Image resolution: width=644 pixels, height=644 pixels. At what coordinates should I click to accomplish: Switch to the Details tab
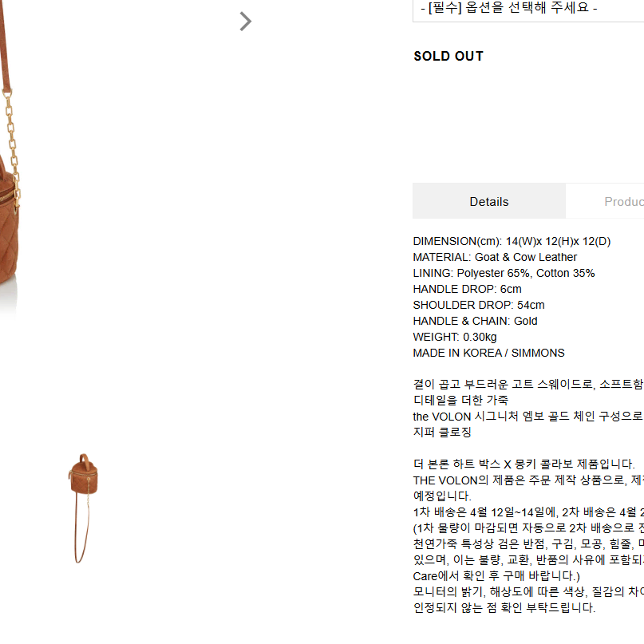(x=488, y=201)
